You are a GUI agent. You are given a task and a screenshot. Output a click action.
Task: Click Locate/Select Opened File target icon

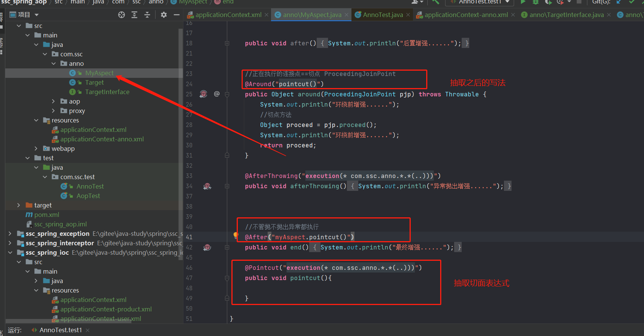(122, 15)
